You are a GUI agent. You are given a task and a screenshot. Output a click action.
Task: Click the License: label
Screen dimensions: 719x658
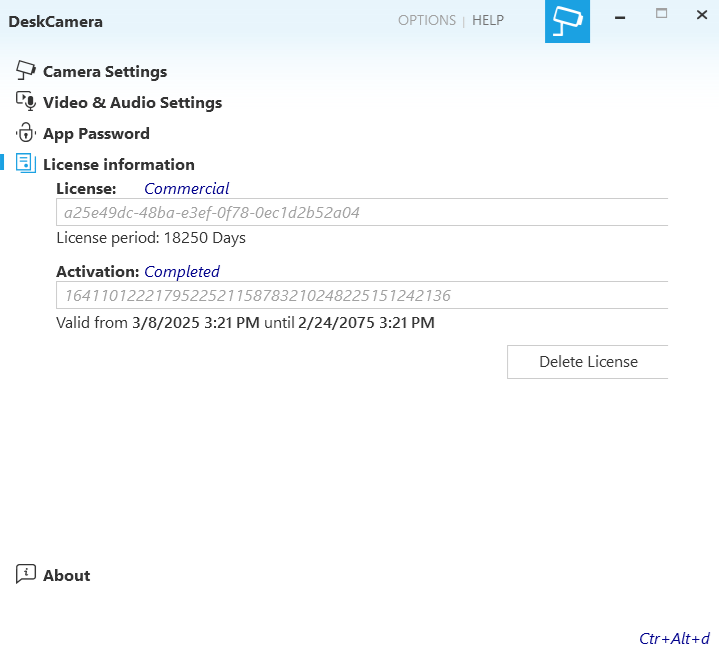86,188
